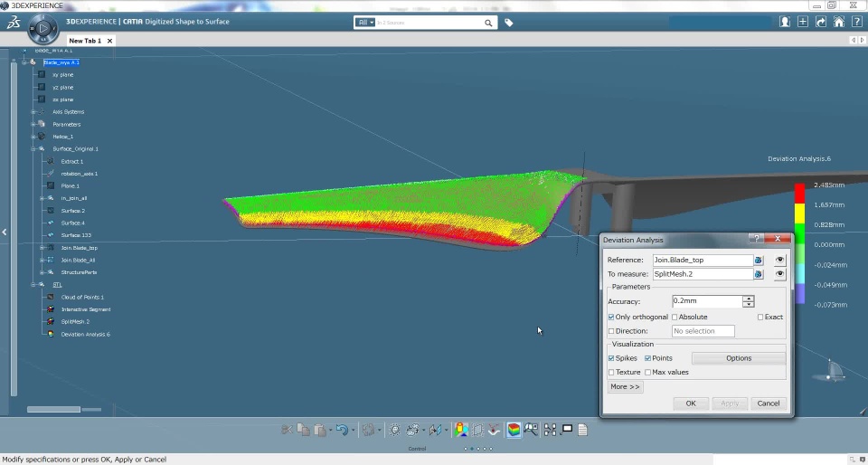Screen dimensions: 868x465
Task: Collapse the STL tree node
Action: coord(33,285)
